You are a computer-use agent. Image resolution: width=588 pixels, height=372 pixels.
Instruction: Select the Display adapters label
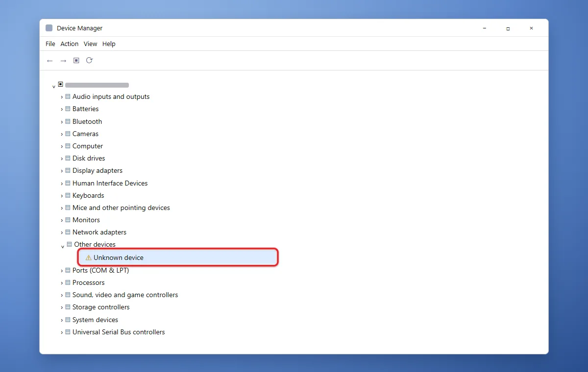pos(98,171)
